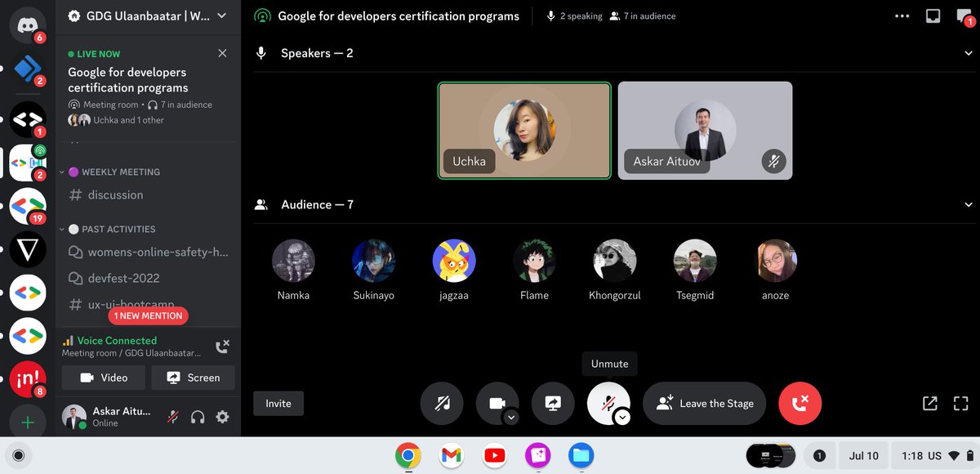980x474 pixels.
Task: Click Flame audience avatar
Action: click(x=534, y=261)
